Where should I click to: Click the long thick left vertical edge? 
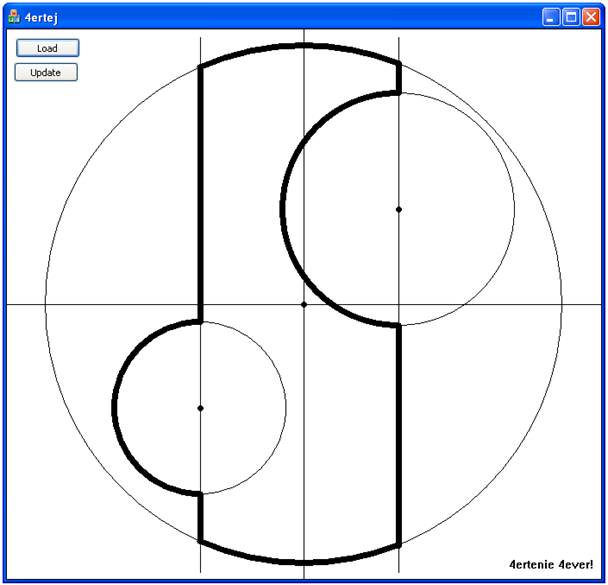pos(200,190)
